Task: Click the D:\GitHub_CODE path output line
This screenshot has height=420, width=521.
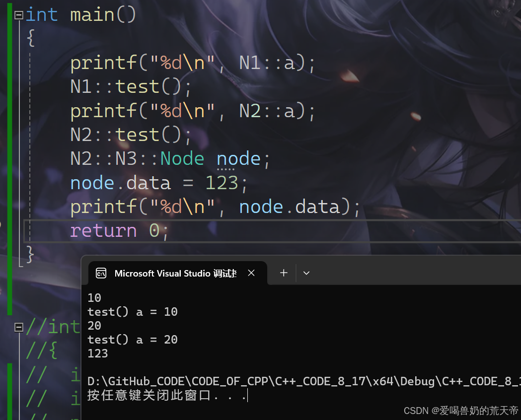Action: point(304,381)
